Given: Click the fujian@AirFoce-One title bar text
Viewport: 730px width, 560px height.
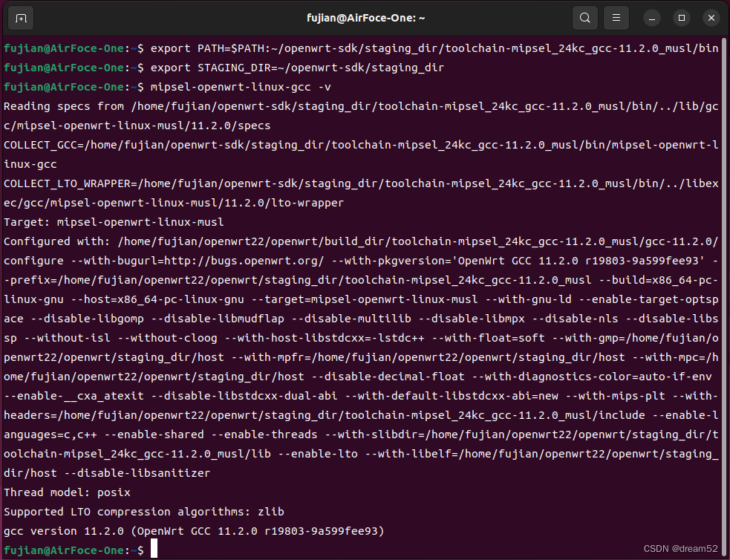Looking at the screenshot, I should (365, 17).
